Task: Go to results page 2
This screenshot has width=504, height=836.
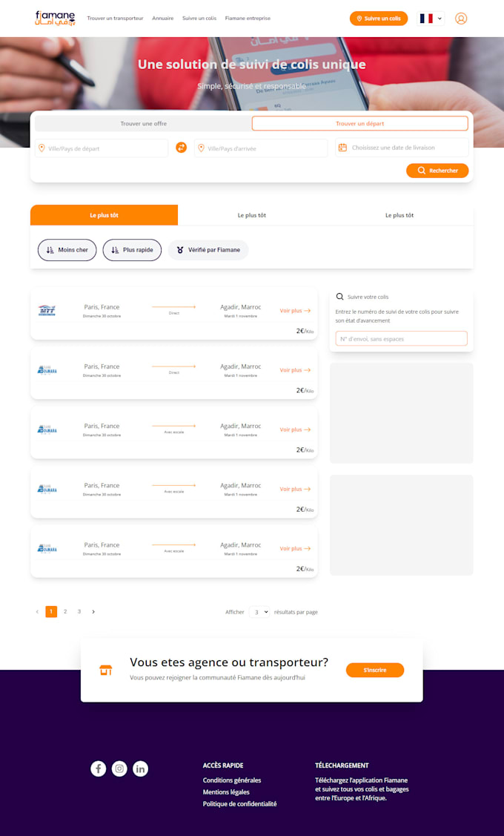Action: tap(65, 611)
